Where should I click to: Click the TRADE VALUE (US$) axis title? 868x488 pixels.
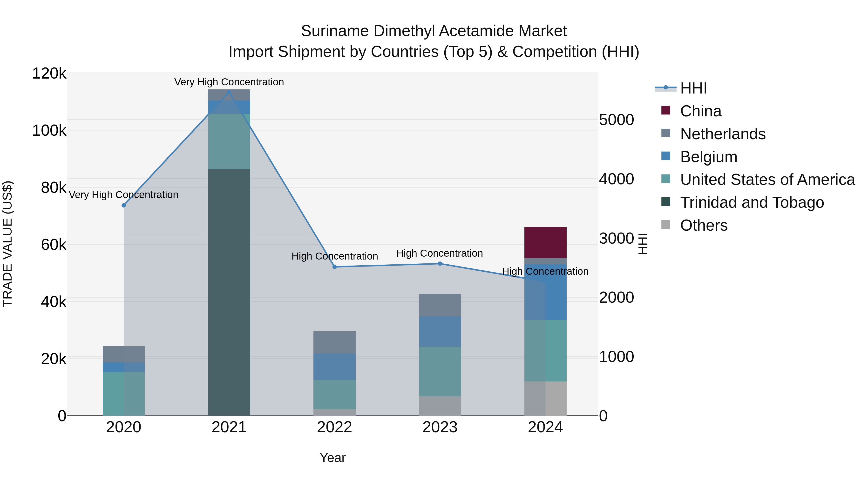pos(7,244)
